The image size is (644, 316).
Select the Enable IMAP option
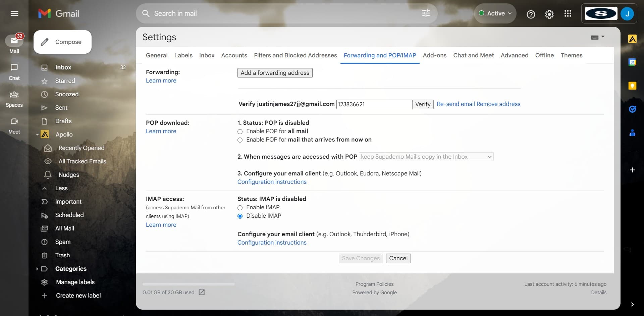pyautogui.click(x=240, y=208)
